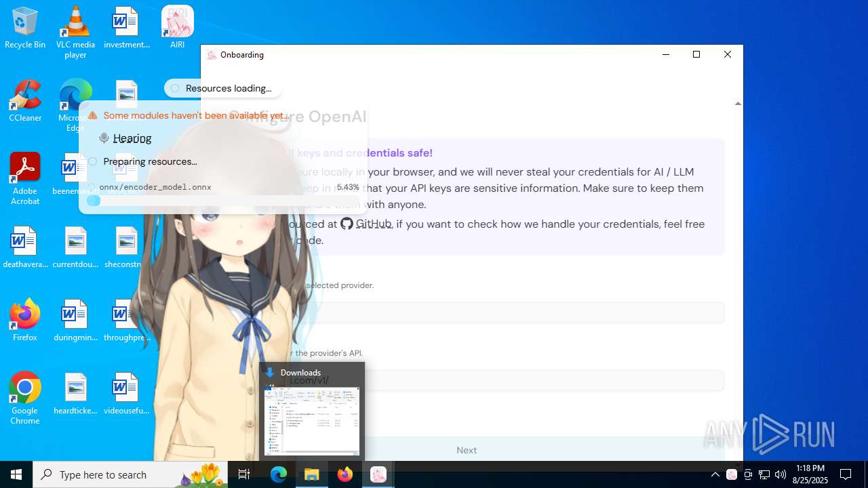Click the Next button in Onboarding
868x488 pixels.
[x=467, y=450]
